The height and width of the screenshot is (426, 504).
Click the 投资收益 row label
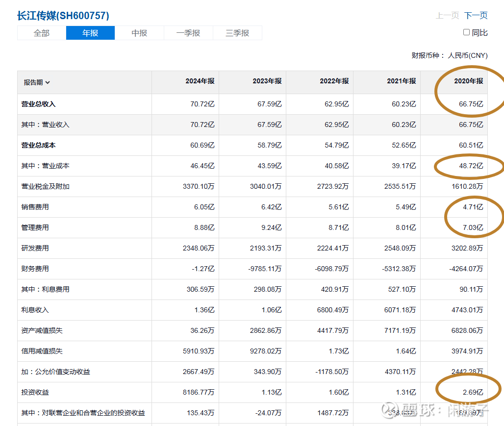click(35, 392)
